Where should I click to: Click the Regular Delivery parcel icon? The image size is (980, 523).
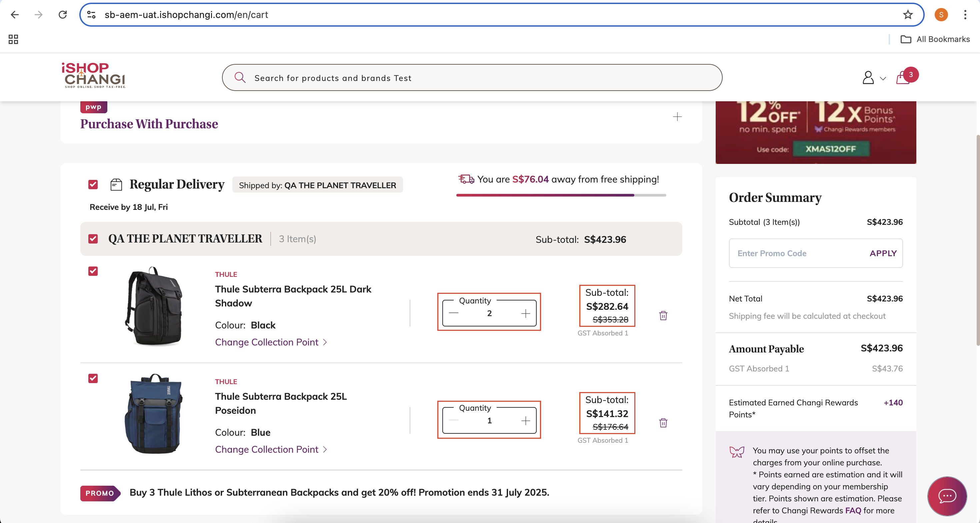(x=116, y=185)
